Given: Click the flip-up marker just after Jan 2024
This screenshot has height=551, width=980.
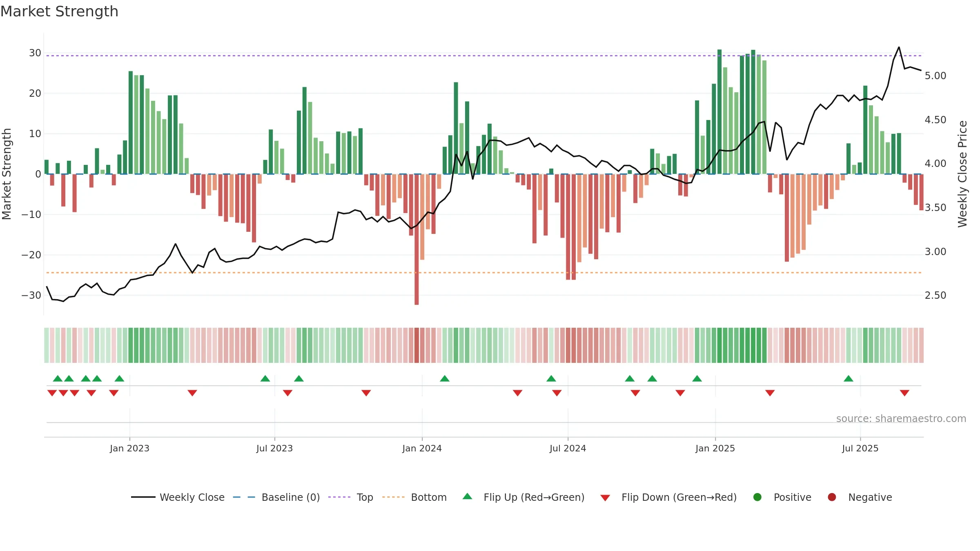Looking at the screenshot, I should (x=445, y=378).
